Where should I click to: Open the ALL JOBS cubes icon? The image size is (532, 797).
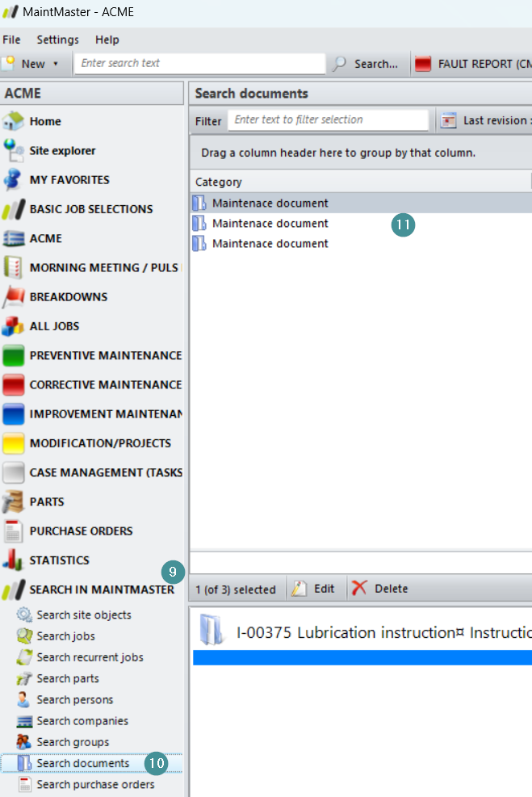pos(13,325)
